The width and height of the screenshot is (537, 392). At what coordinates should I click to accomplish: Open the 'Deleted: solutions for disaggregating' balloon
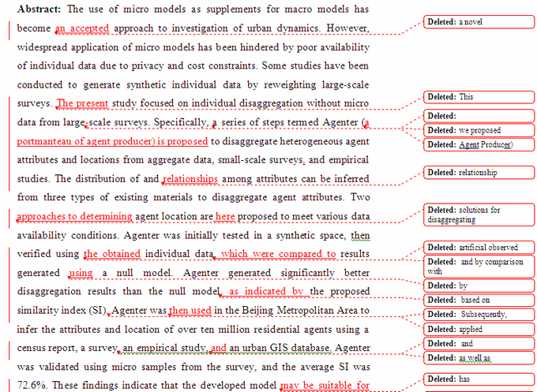click(479, 215)
